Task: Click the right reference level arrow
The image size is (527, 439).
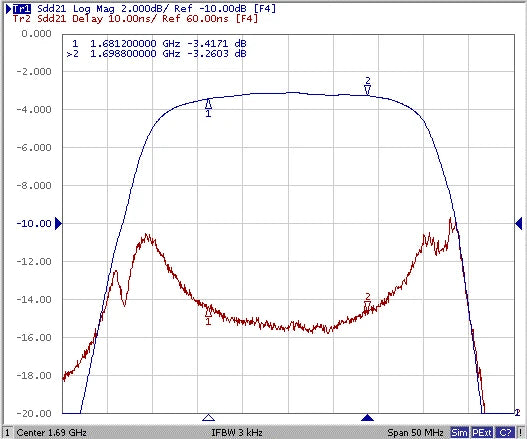Action: pyautogui.click(x=519, y=223)
